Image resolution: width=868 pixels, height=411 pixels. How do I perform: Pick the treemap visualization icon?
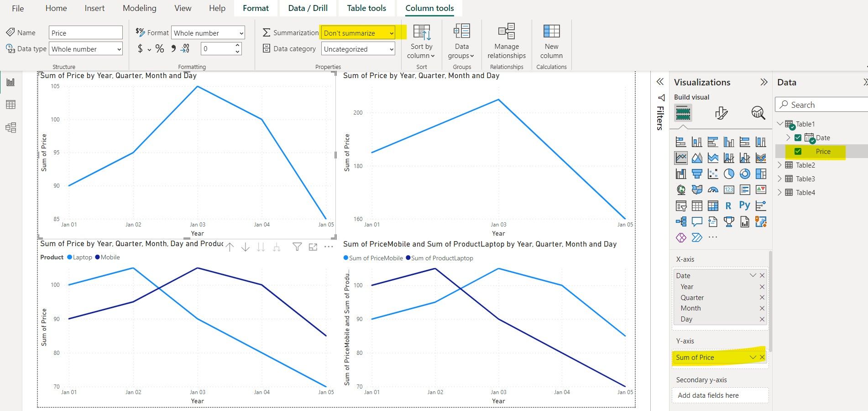tap(761, 174)
